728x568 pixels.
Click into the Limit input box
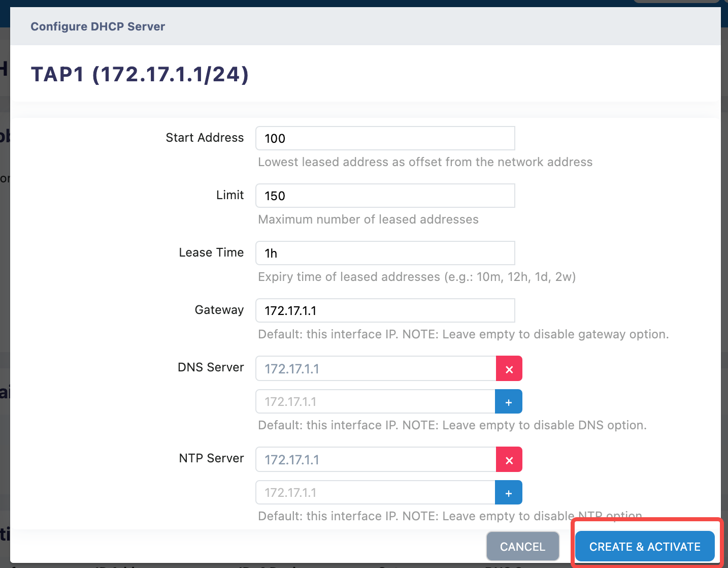tap(385, 196)
